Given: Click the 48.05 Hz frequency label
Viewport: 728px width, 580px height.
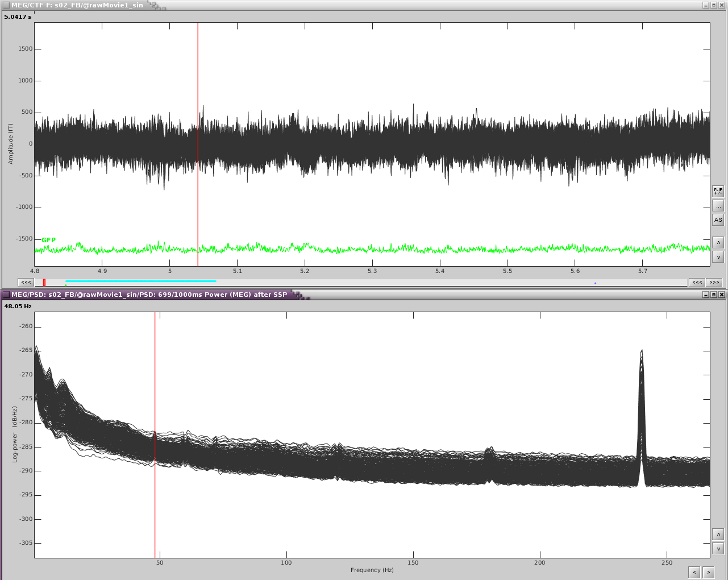Looking at the screenshot, I should (x=18, y=306).
